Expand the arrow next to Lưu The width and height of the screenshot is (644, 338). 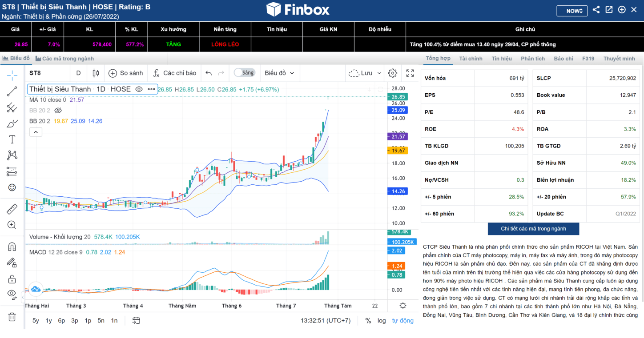tap(379, 73)
